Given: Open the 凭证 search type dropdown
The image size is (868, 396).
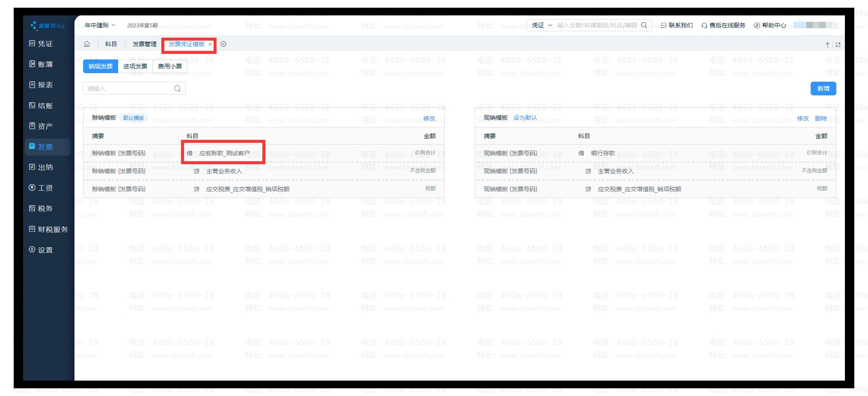Looking at the screenshot, I should click(x=541, y=25).
